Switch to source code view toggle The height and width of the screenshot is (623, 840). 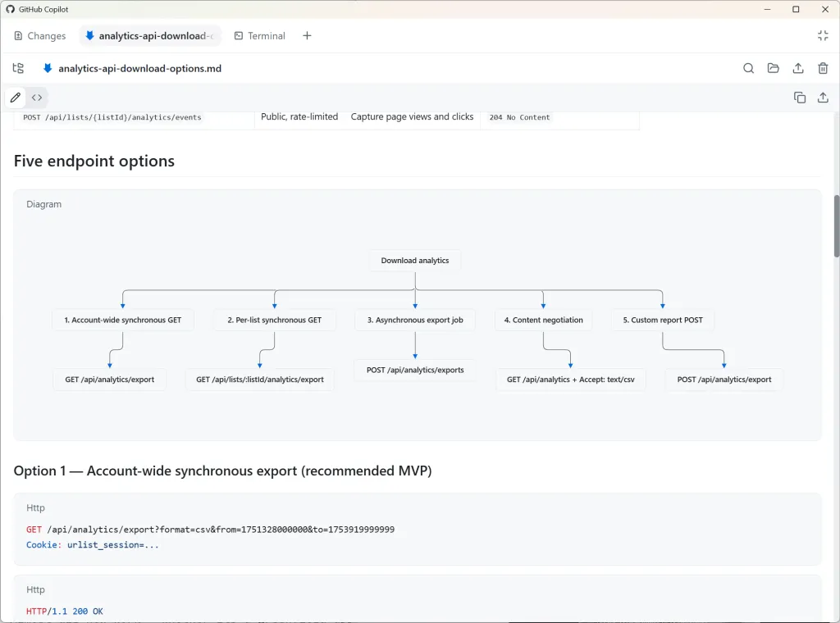click(37, 98)
